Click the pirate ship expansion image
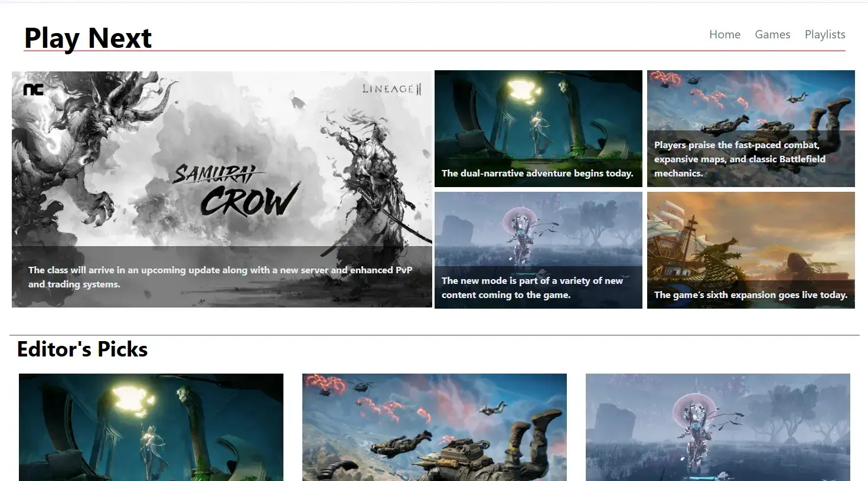The width and height of the screenshot is (868, 481). [750, 242]
